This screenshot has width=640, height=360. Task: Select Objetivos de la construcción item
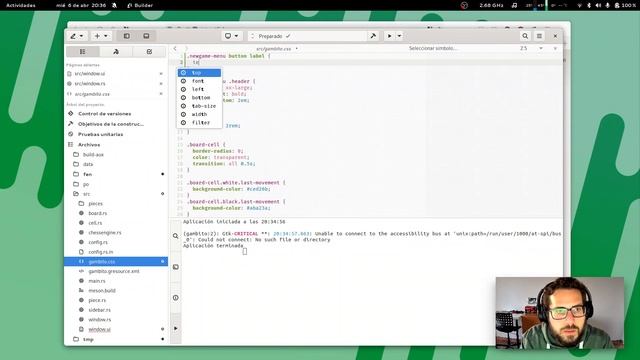point(111,124)
